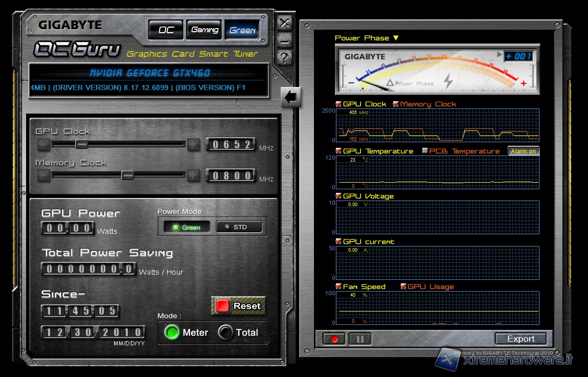Viewport: 588px width, 377px height.
Task: Select the Total mode radio button
Action: (x=225, y=332)
